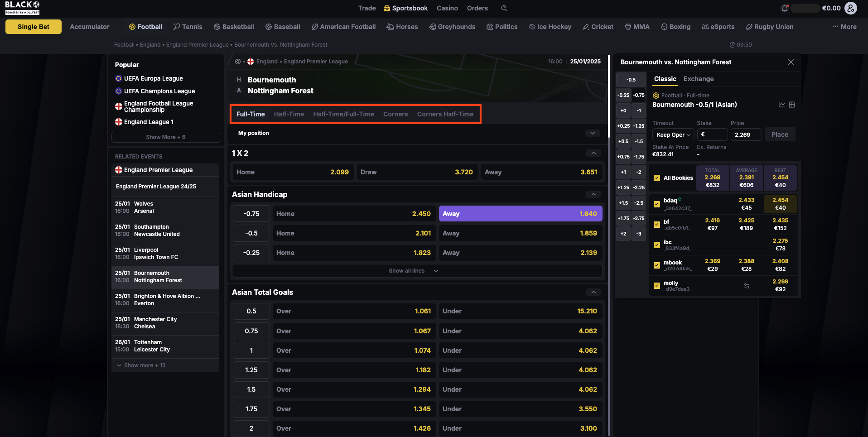Viewport: 868px width, 437px height.
Task: Click the search magnifier icon in top bar
Action: point(504,8)
